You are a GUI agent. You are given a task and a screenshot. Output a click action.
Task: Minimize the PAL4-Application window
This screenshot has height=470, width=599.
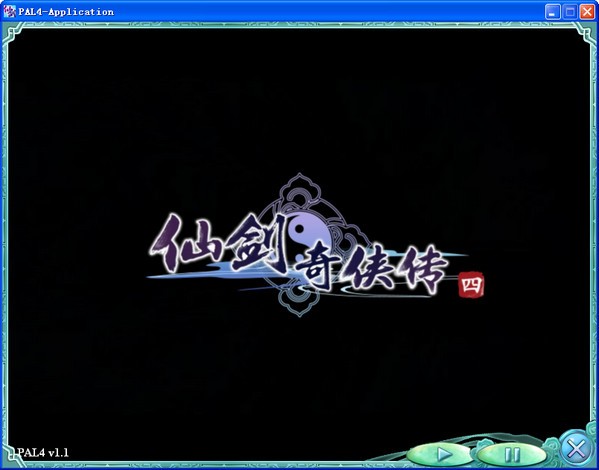pos(552,12)
